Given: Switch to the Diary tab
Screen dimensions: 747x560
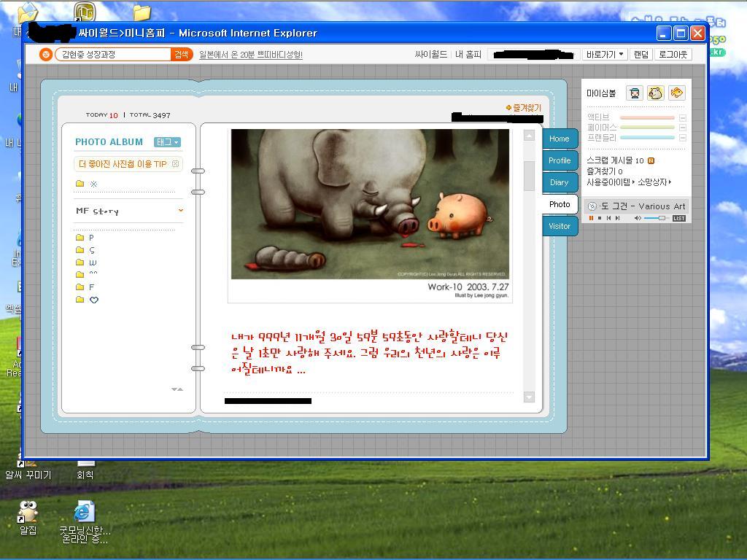Looking at the screenshot, I should (x=560, y=182).
